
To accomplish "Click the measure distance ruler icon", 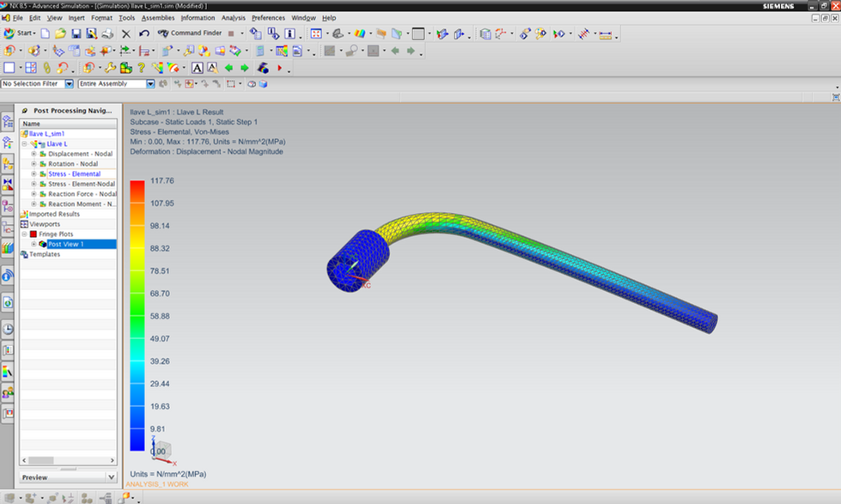I will coord(606,35).
